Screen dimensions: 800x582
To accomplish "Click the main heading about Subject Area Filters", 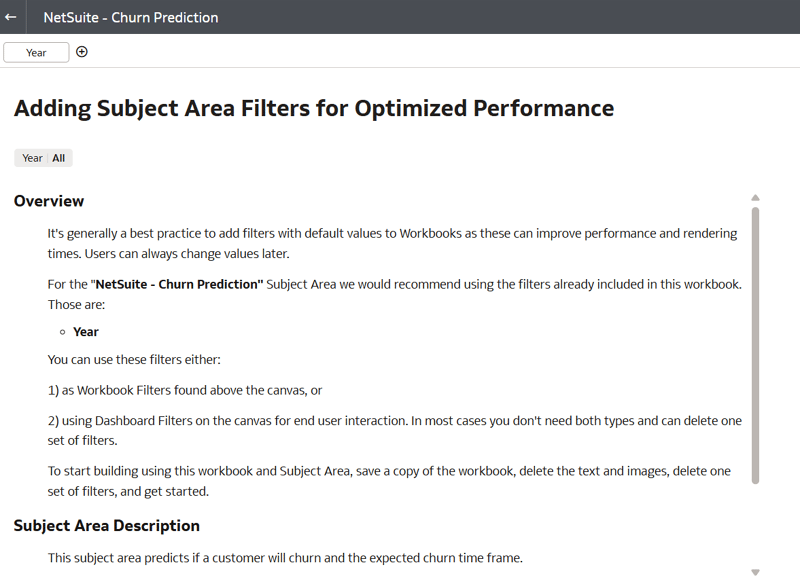I will point(313,108).
